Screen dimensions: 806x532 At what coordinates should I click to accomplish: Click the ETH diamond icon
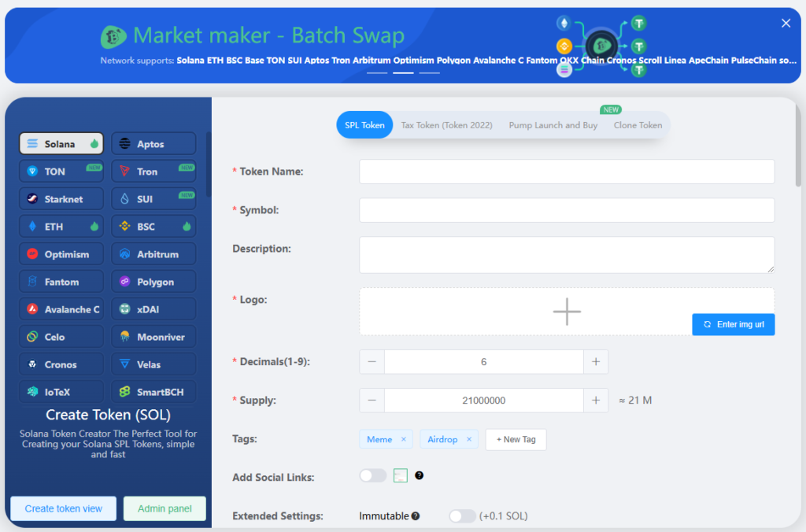pyautogui.click(x=32, y=227)
